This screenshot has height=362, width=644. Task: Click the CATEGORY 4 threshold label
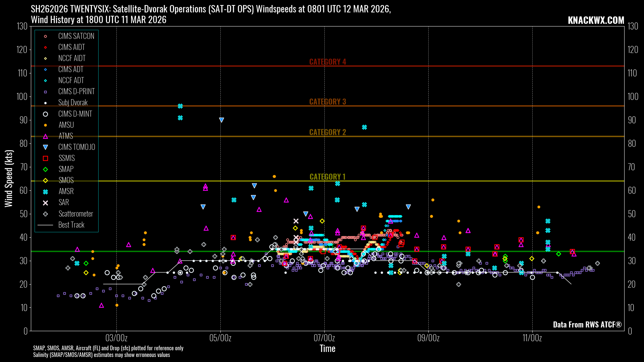(327, 62)
